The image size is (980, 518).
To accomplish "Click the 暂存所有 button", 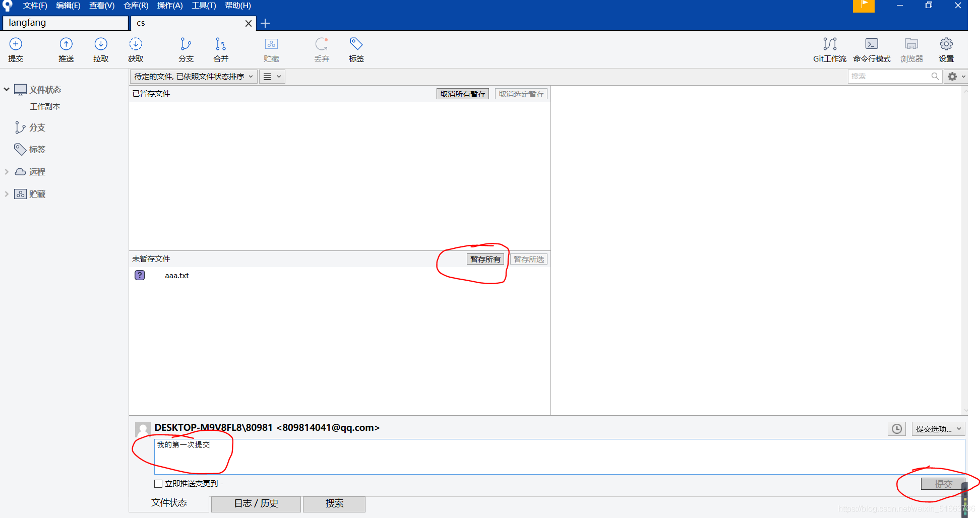I will click(x=485, y=259).
